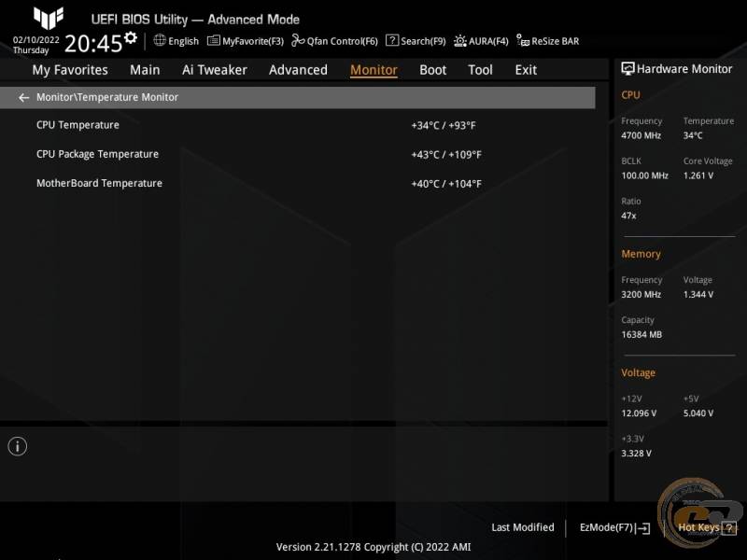Screen dimensions: 747x560
Task: Click the +43°C / +109°F value
Action: 446,155
